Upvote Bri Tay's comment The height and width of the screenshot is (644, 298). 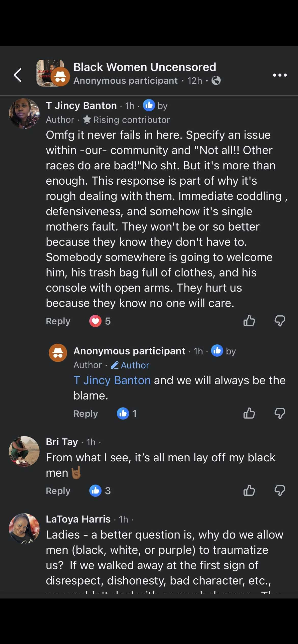249,490
